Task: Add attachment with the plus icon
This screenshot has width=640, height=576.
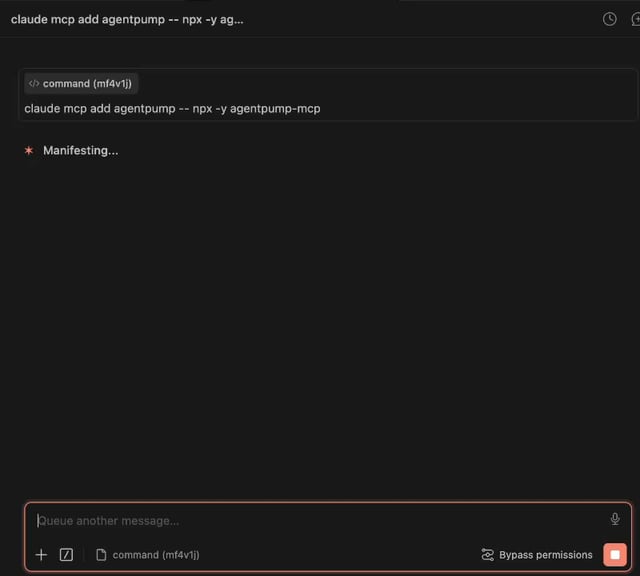Action: (x=41, y=554)
